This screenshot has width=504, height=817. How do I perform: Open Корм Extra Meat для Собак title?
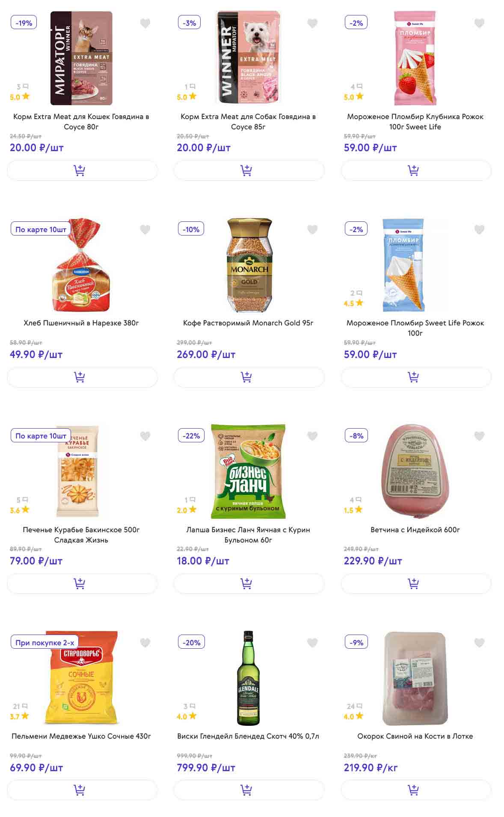click(x=248, y=122)
